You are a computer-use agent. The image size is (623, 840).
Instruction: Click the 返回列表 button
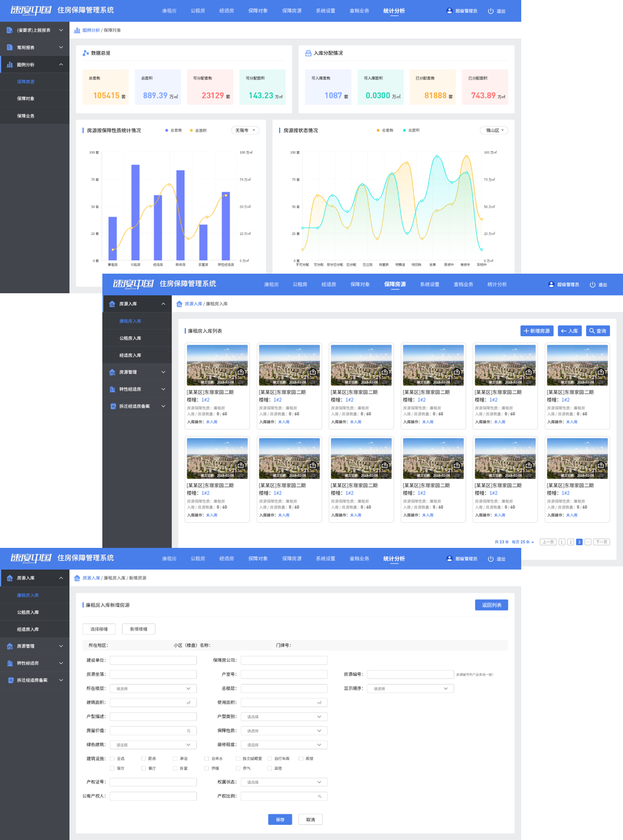click(x=491, y=605)
